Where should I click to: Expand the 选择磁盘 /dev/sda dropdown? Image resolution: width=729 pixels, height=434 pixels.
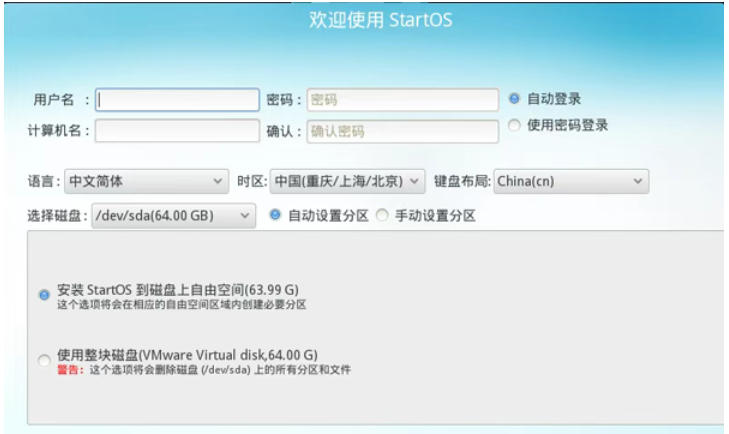point(173,215)
